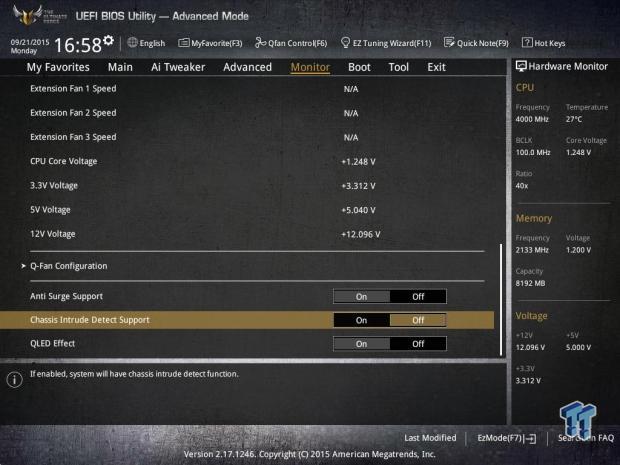
Task: Select the Monitor tab
Action: tap(310, 67)
